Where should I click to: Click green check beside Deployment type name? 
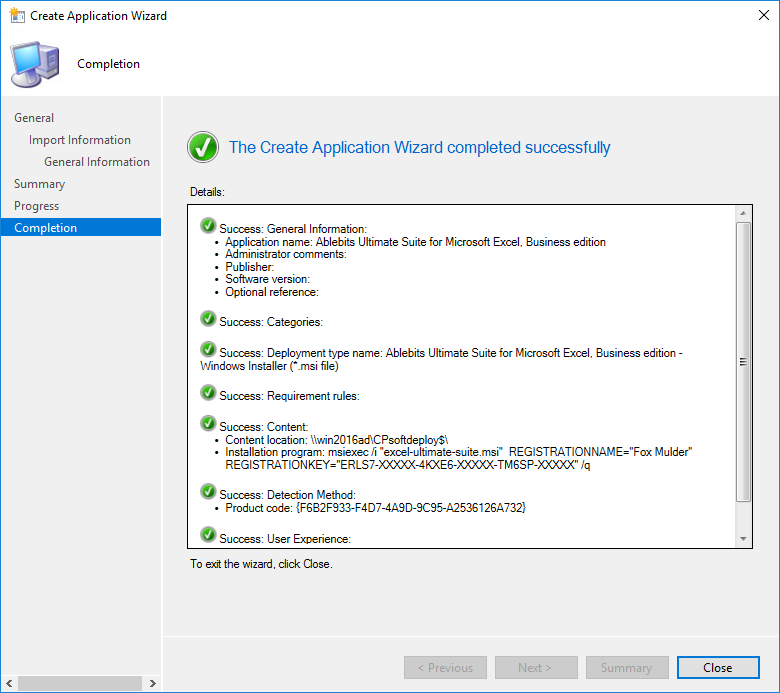208,349
